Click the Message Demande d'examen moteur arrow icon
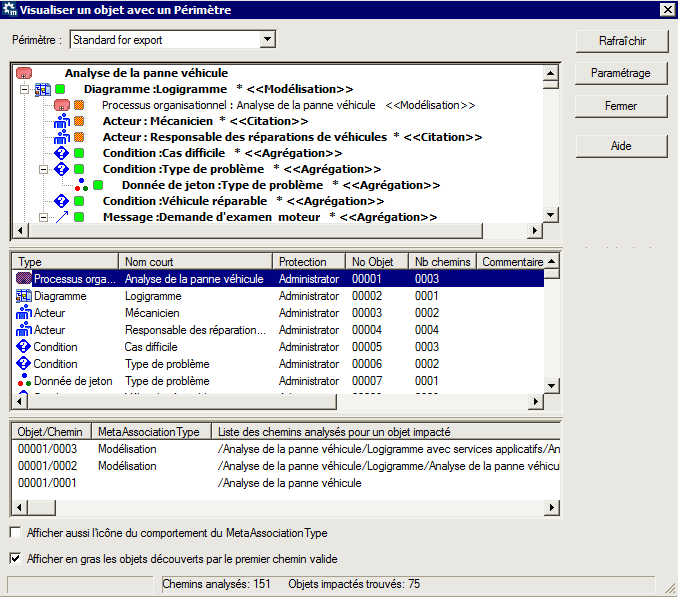 click(x=61, y=217)
